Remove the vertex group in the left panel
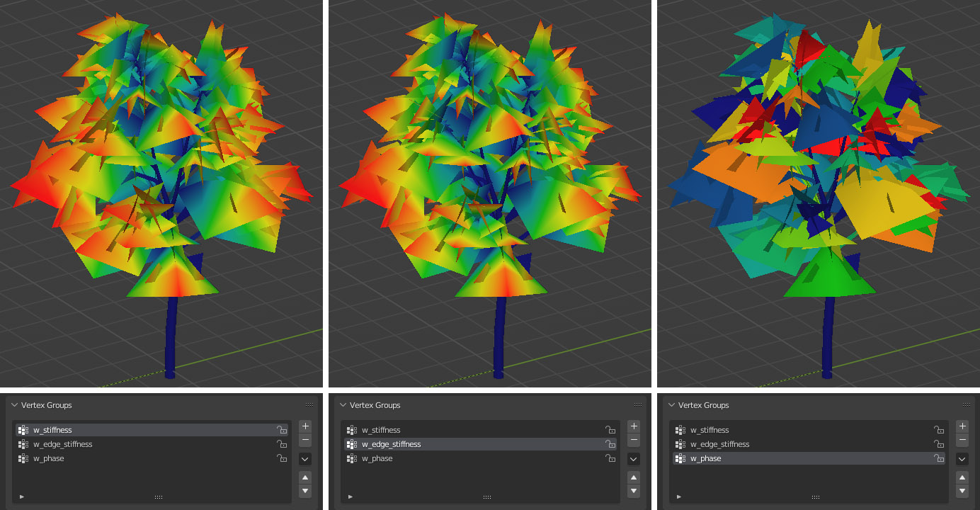 click(x=305, y=440)
